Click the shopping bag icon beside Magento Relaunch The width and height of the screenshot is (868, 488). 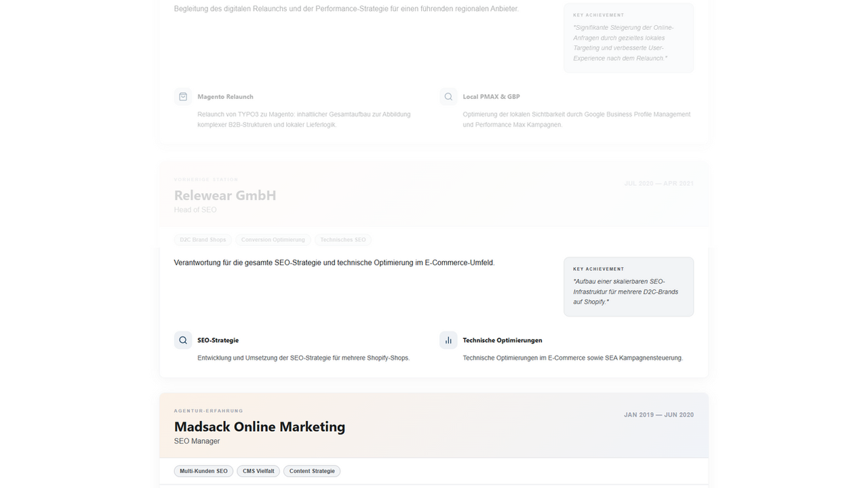pos(183,97)
